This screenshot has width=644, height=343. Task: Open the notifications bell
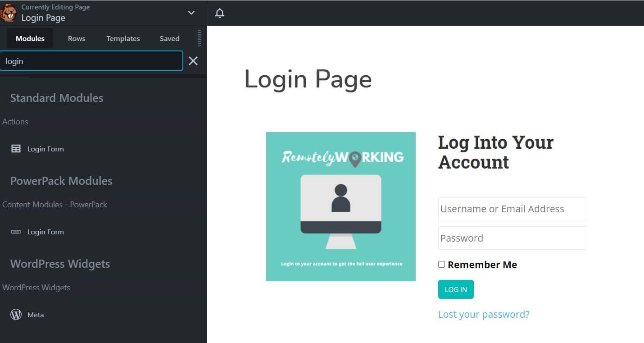coord(220,13)
